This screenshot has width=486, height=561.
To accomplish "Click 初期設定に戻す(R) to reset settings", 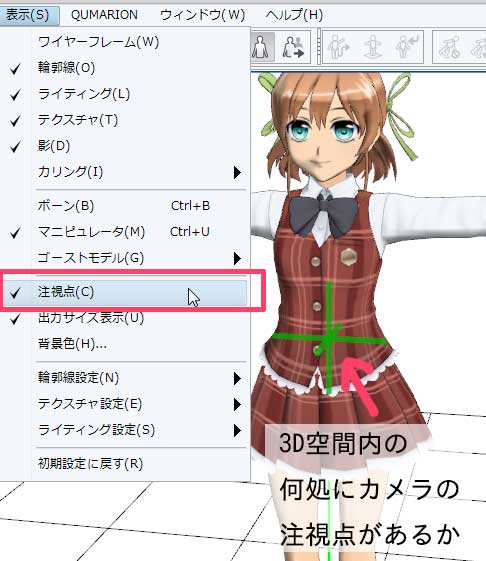I will tap(123, 464).
